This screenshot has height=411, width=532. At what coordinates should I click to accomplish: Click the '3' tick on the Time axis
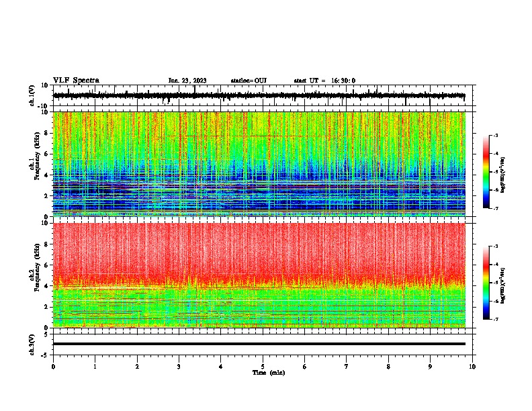pyautogui.click(x=179, y=367)
